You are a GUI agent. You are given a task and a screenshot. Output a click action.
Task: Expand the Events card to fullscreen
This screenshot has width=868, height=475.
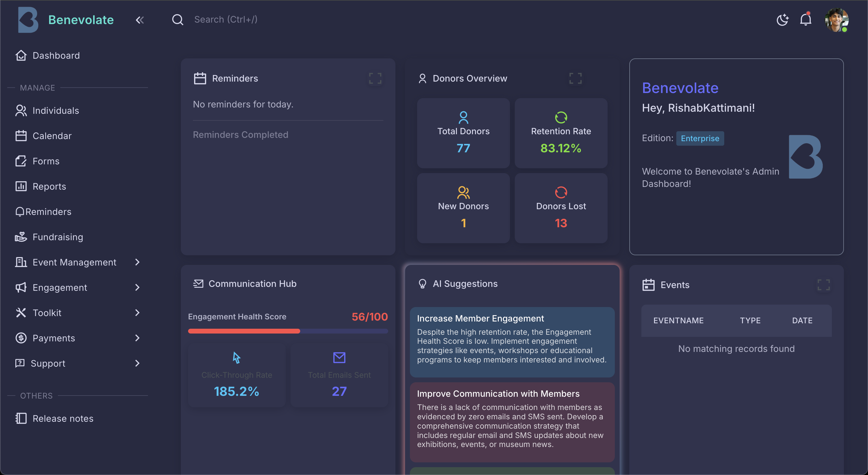click(x=823, y=284)
